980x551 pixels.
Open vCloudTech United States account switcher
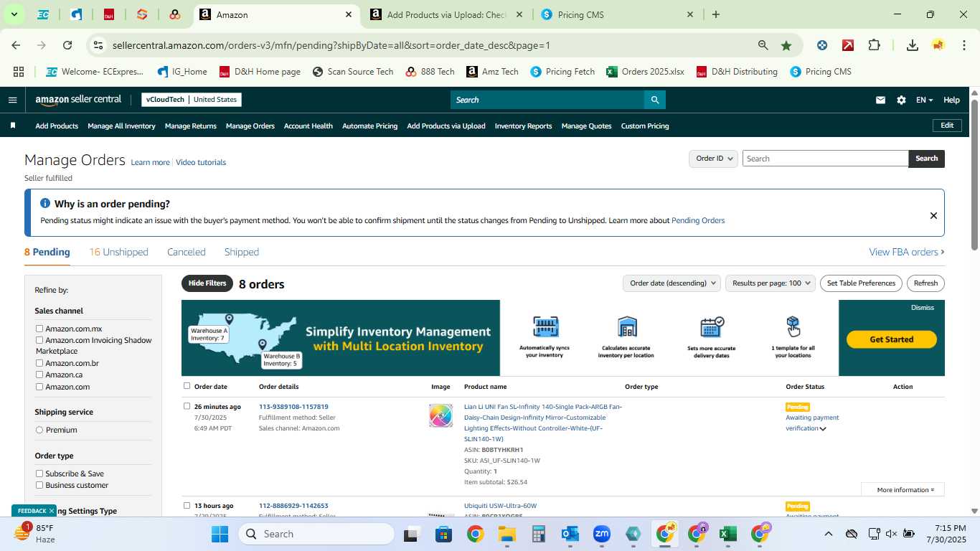tap(191, 100)
